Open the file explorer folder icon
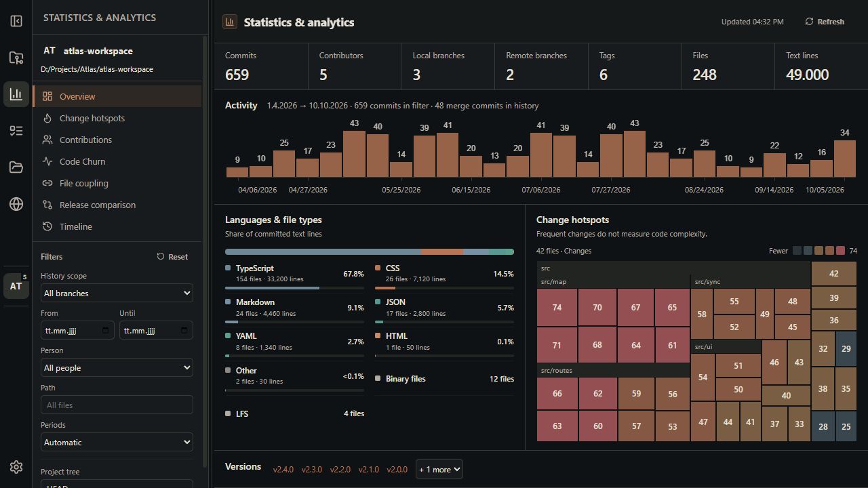Viewport: 868px width, 488px height. [x=16, y=167]
